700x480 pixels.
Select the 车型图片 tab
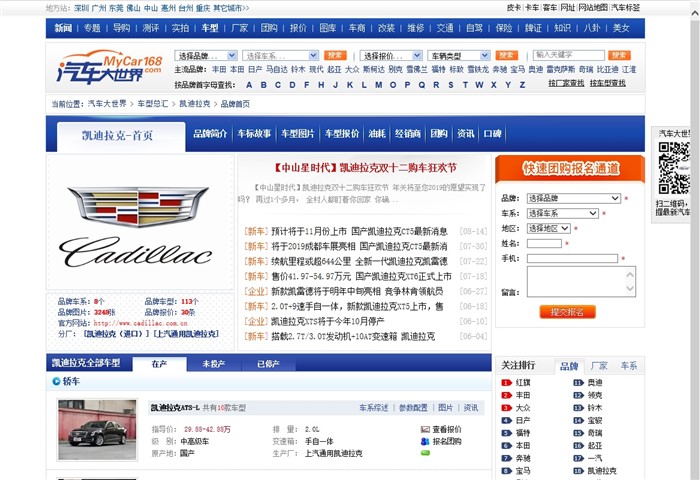[x=298, y=134]
